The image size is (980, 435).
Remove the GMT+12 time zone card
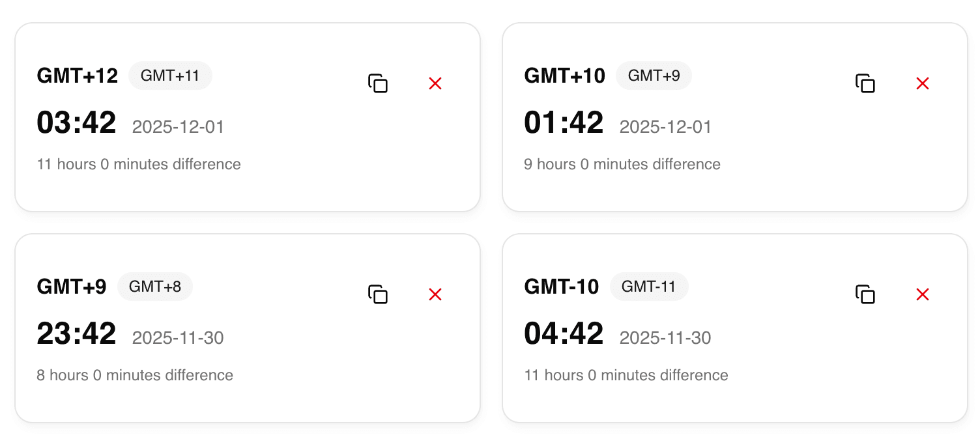pos(435,83)
